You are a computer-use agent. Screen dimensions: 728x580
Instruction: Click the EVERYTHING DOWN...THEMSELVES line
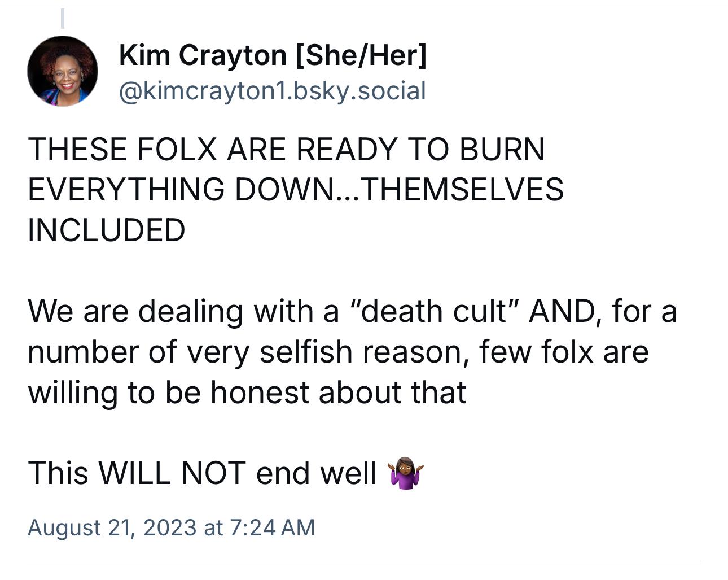[x=295, y=189]
